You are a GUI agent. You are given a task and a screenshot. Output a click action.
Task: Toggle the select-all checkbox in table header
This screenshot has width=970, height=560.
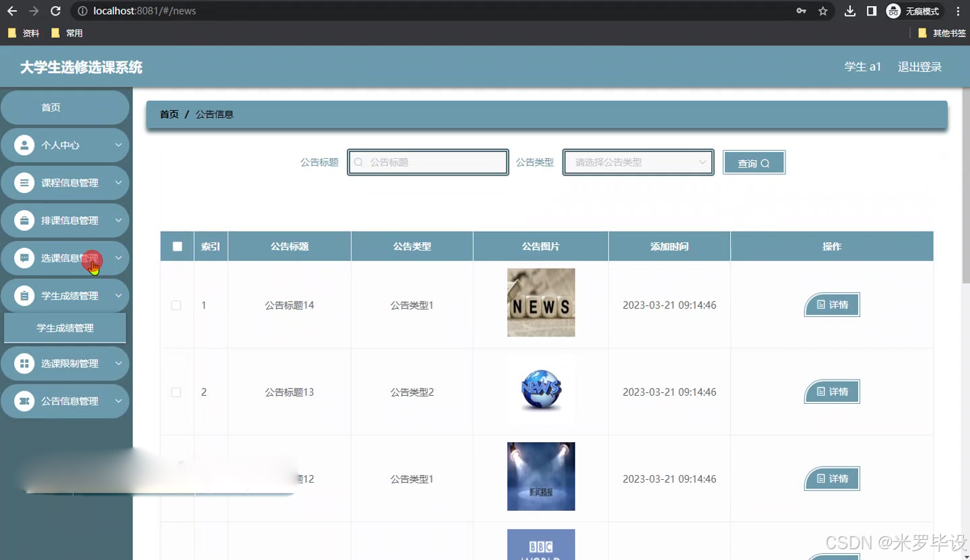coord(177,246)
